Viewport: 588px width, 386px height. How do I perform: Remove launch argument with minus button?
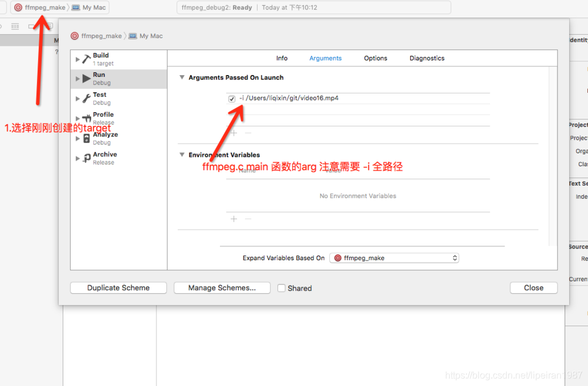click(x=248, y=133)
